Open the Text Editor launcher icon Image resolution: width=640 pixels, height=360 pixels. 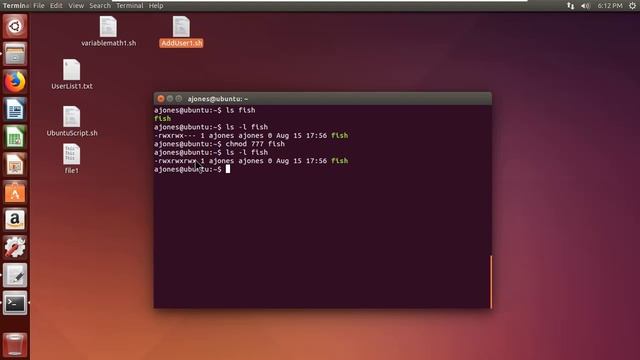coord(15,275)
